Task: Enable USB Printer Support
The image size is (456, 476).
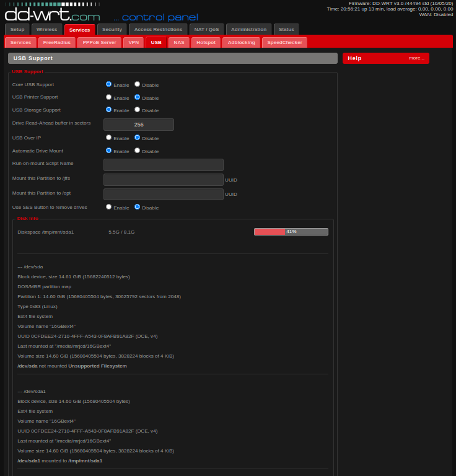Action: 109,97
